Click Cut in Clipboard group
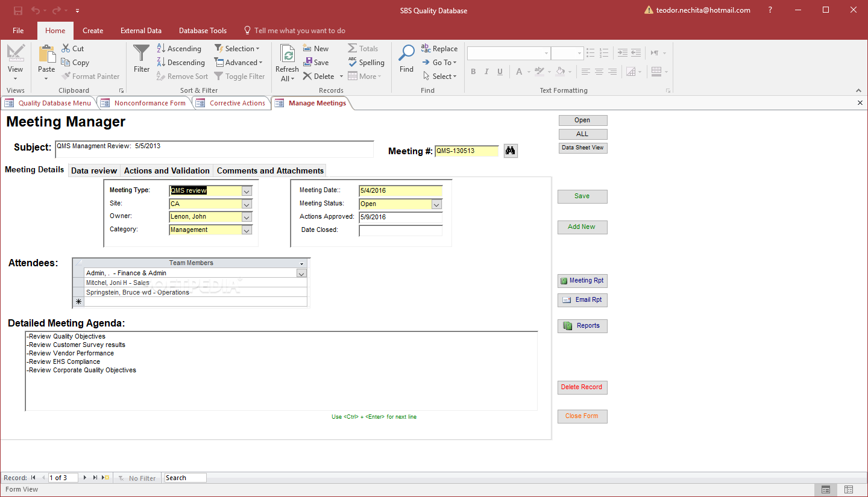 point(73,49)
